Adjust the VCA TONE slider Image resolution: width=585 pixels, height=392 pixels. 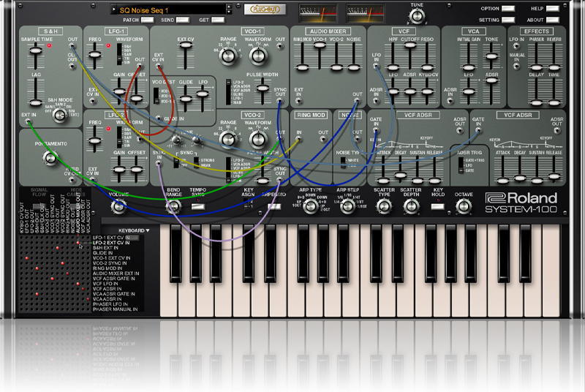(491, 56)
